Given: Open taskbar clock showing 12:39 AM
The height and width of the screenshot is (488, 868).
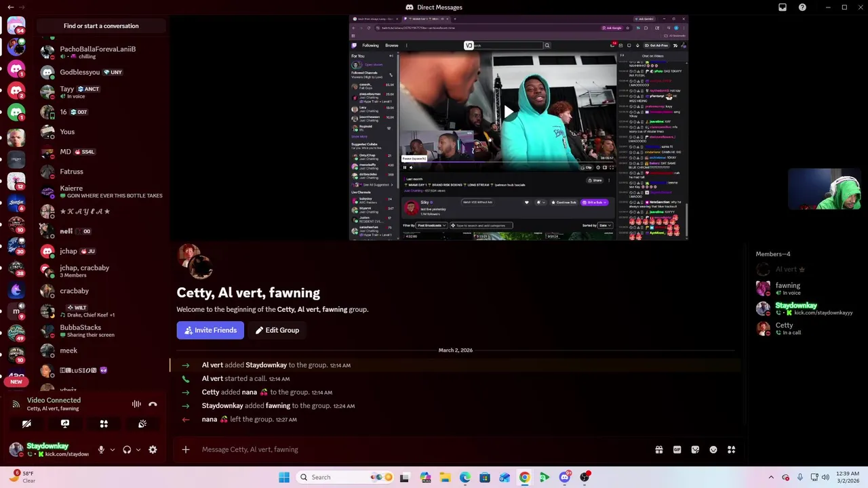Looking at the screenshot, I should (846, 477).
